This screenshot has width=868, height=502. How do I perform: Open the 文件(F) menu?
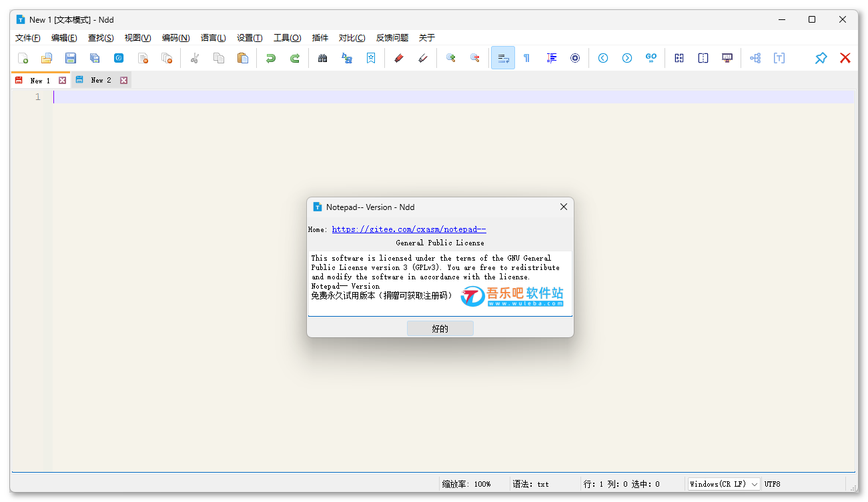[x=28, y=38]
